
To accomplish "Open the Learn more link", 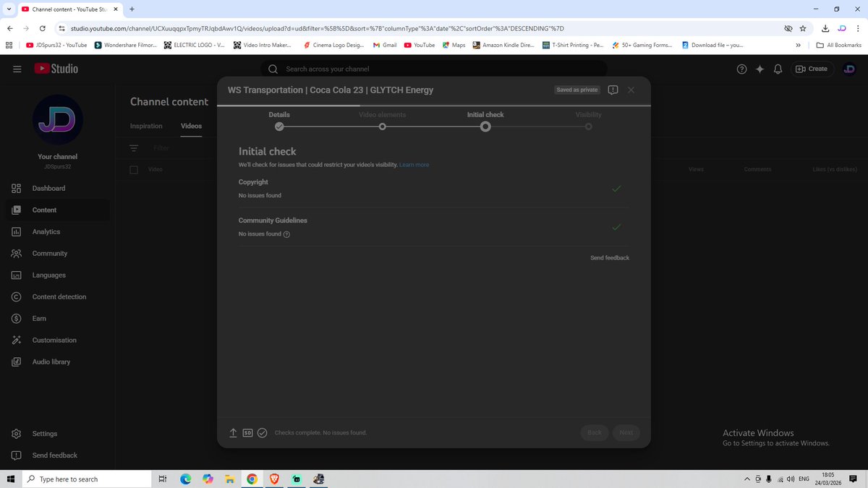I will coord(414,165).
